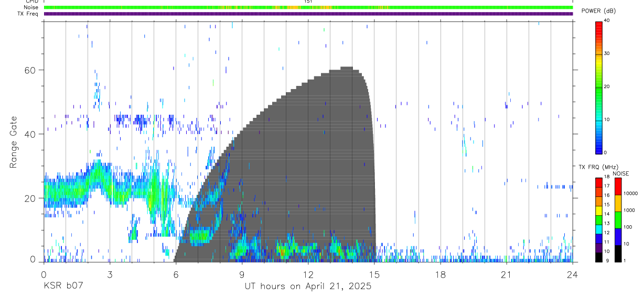Click the "18" tick on the UT hours axis

pos(440,274)
